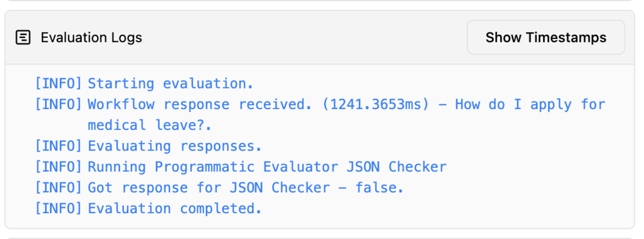Select 'Got response for JSON Checker' line

click(246, 188)
